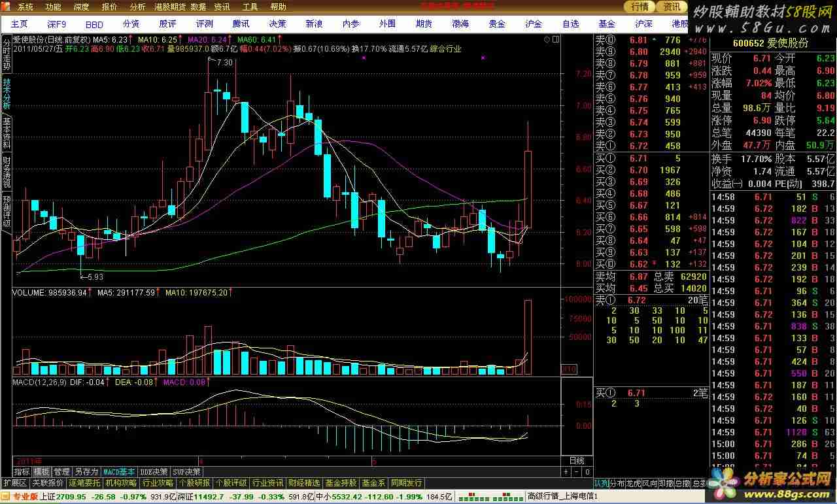This screenshot has width=837, height=504.
Task: Open 自选 in the navigation bar
Action: tap(570, 24)
